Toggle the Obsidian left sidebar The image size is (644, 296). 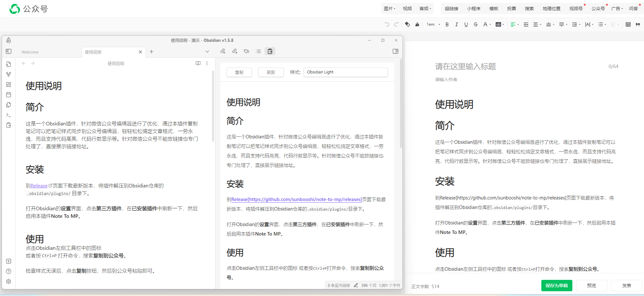tap(9, 51)
